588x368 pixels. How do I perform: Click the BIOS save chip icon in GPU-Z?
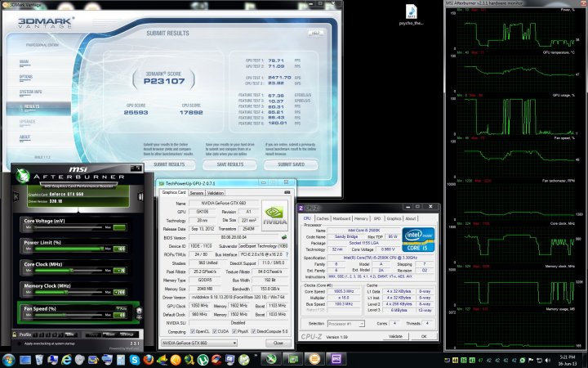tap(284, 237)
